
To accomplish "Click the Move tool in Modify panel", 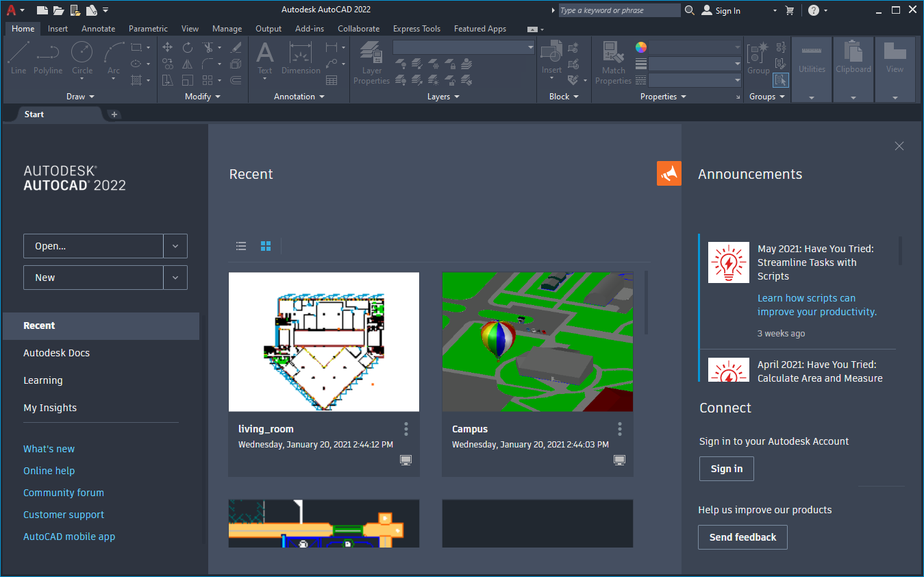I will pos(167,47).
